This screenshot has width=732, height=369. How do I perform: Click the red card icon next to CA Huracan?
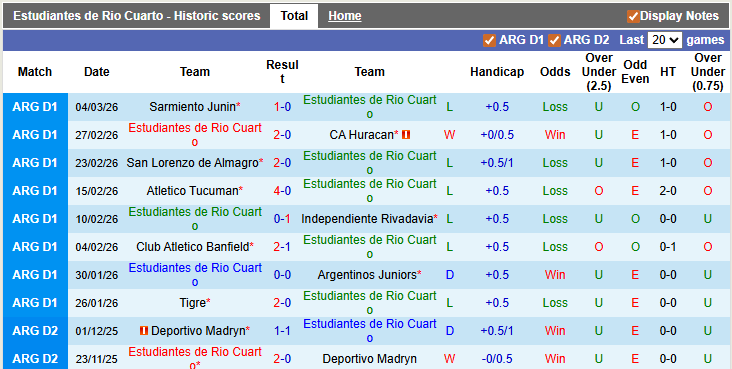tap(406, 135)
